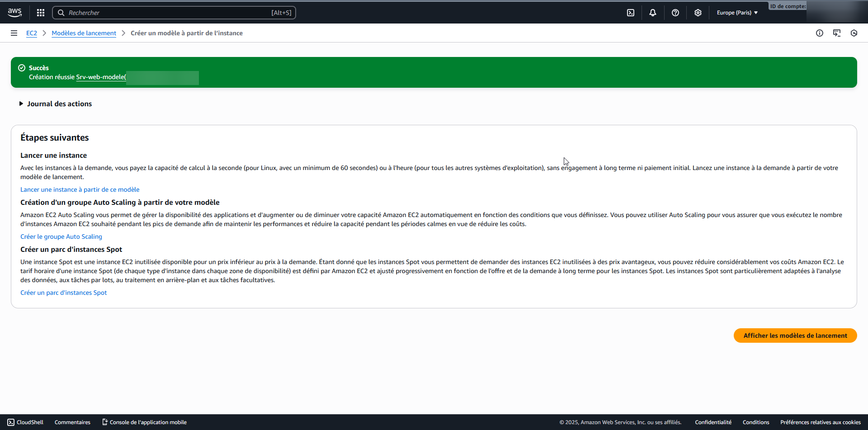This screenshot has width=868, height=430.
Task: Click the AWS logo home icon
Action: (14, 13)
